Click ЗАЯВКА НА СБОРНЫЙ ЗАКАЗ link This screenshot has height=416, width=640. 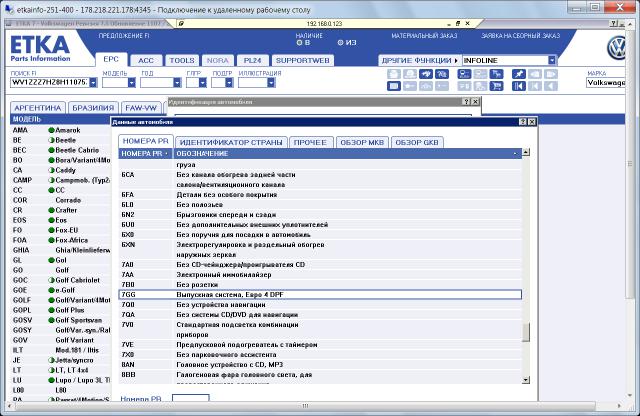[x=520, y=36]
